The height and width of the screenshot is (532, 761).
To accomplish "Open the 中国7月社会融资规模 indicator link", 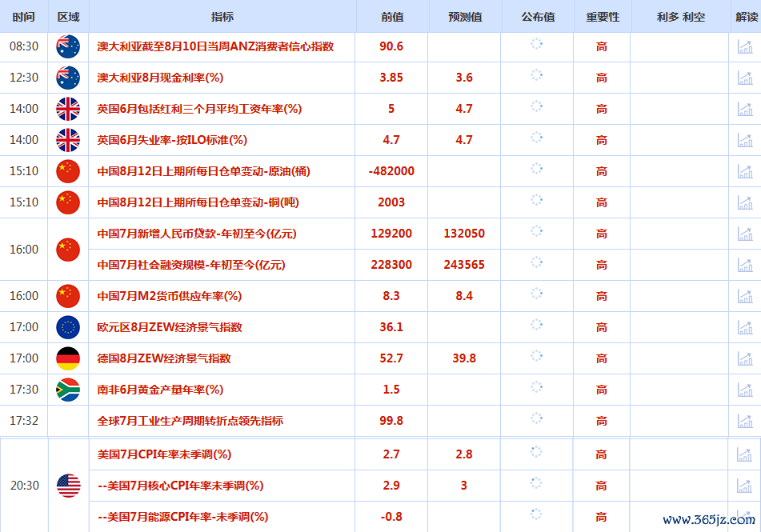I will [x=191, y=265].
